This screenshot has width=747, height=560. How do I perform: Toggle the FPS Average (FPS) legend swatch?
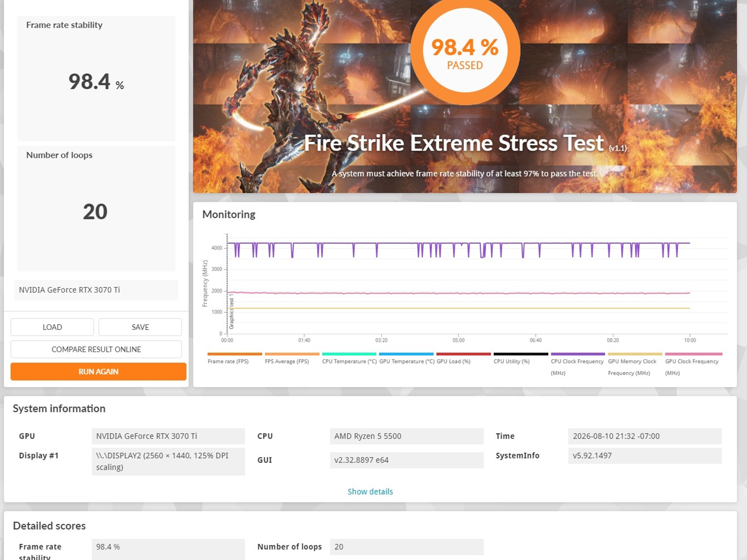[x=292, y=354]
